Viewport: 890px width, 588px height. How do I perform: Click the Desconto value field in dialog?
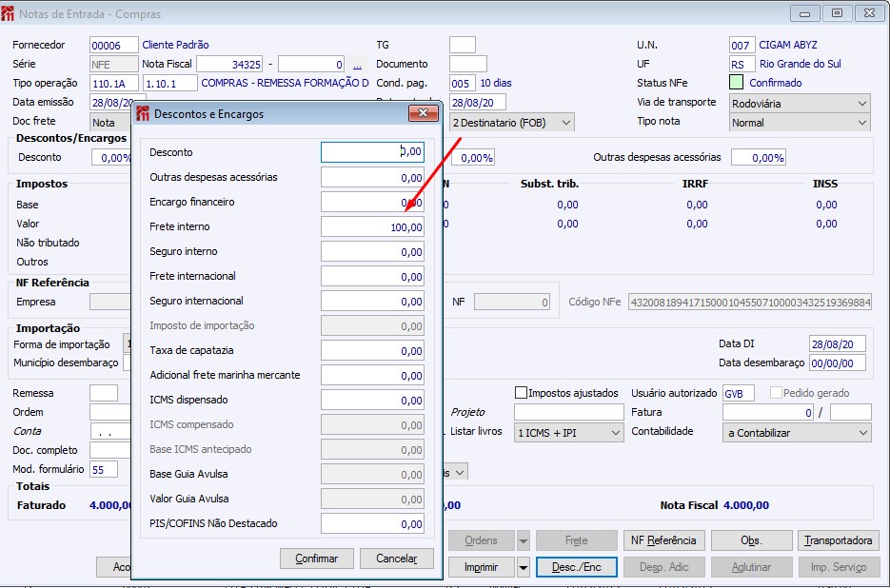tap(372, 152)
